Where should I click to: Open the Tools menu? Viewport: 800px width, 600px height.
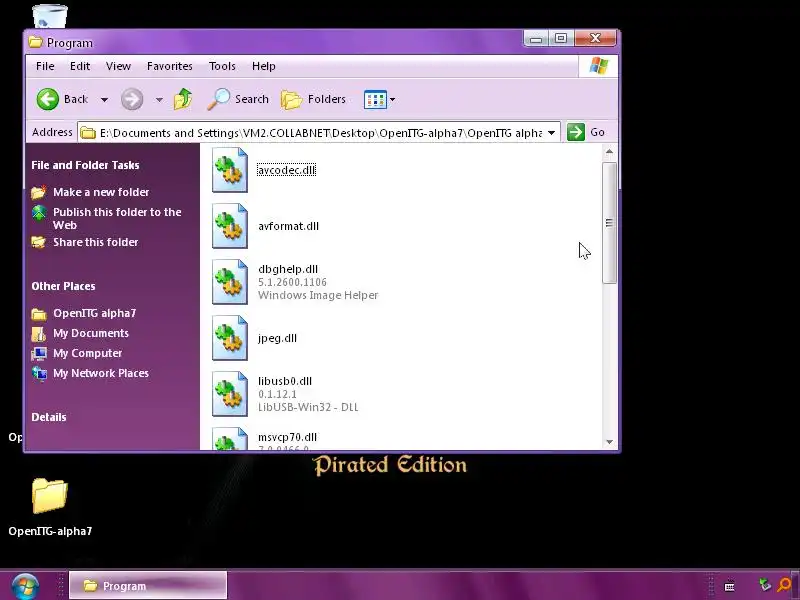coord(222,66)
